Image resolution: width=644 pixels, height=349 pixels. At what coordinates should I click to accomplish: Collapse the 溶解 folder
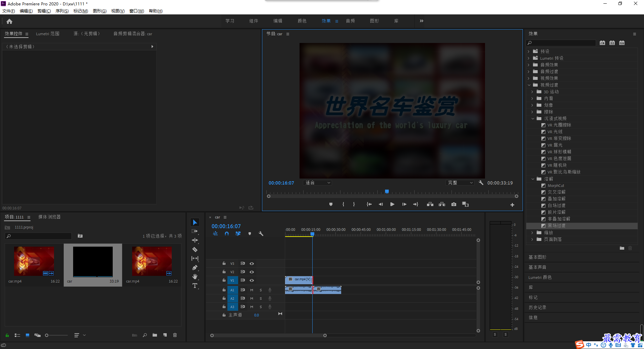533,179
